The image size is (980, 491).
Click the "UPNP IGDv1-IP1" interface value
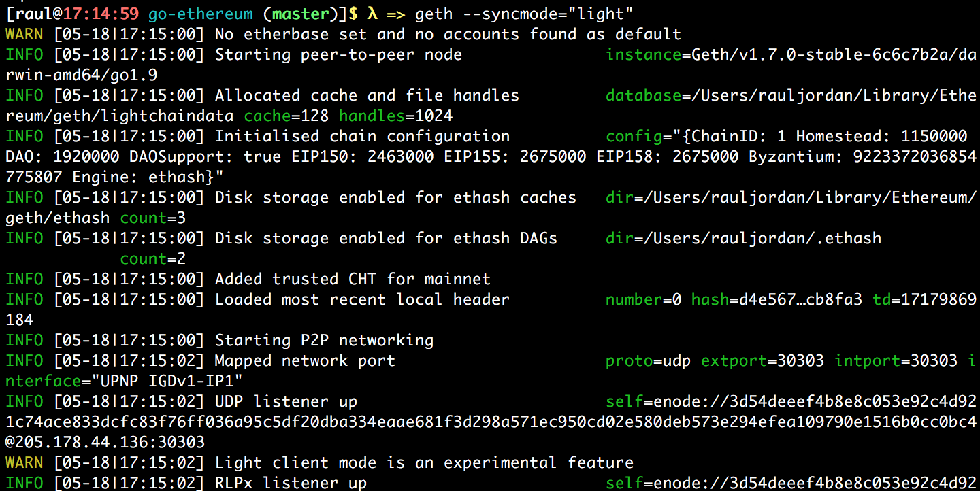tap(167, 381)
